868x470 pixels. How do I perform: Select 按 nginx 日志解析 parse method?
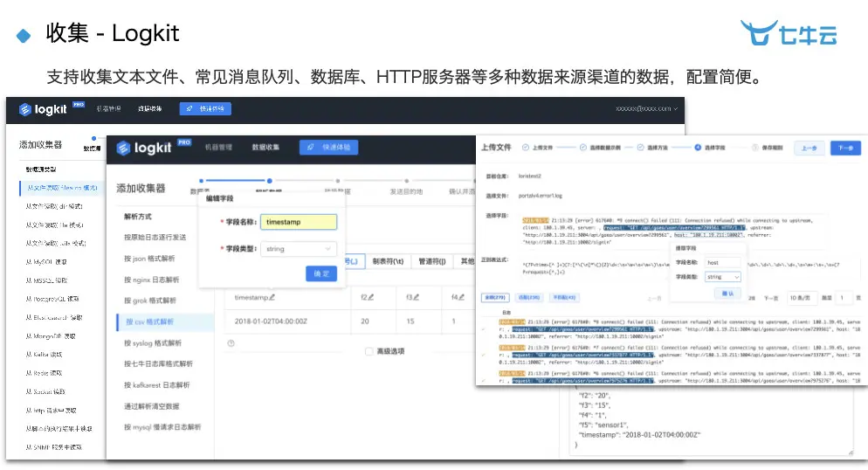coord(151,280)
